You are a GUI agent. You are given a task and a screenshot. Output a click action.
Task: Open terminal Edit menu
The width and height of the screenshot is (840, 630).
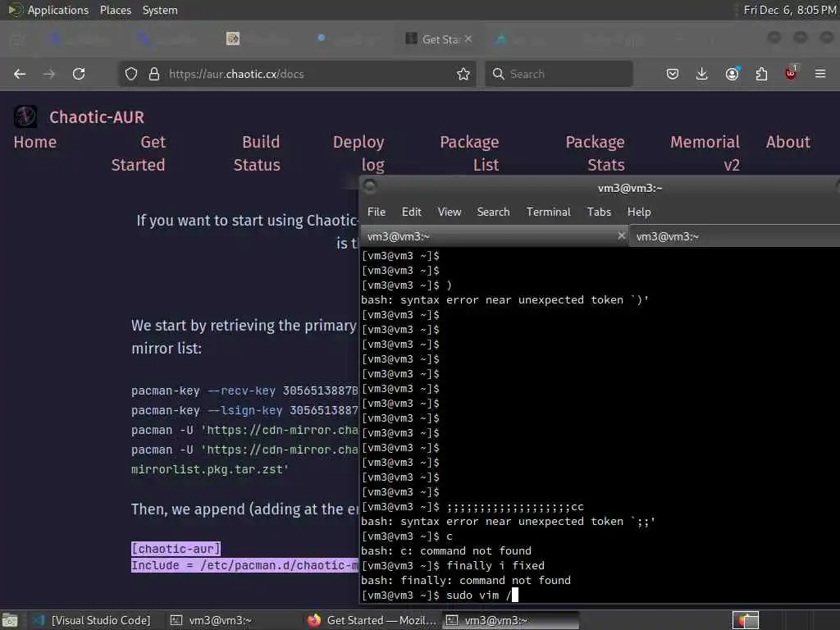point(412,212)
